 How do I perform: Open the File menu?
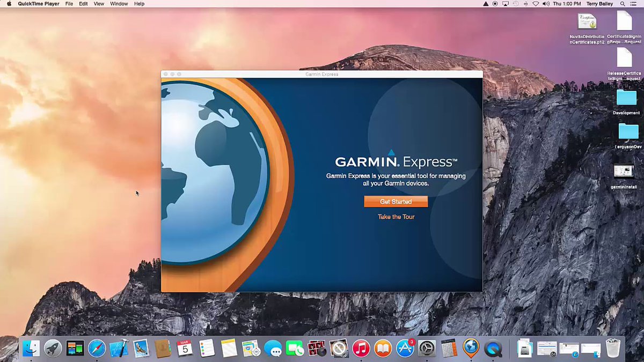tap(69, 4)
